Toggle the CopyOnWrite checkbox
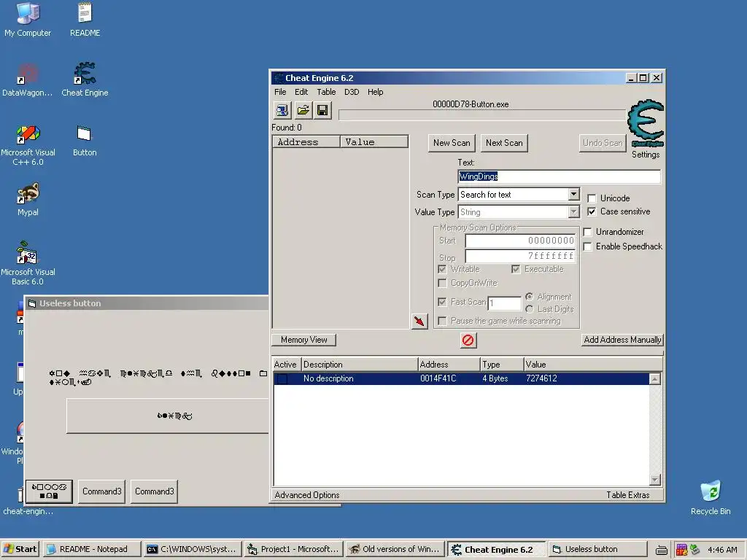747x560 pixels. point(442,283)
